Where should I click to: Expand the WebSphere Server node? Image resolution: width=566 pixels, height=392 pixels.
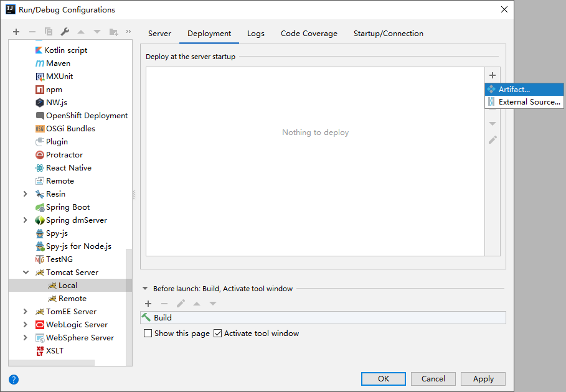click(x=26, y=337)
